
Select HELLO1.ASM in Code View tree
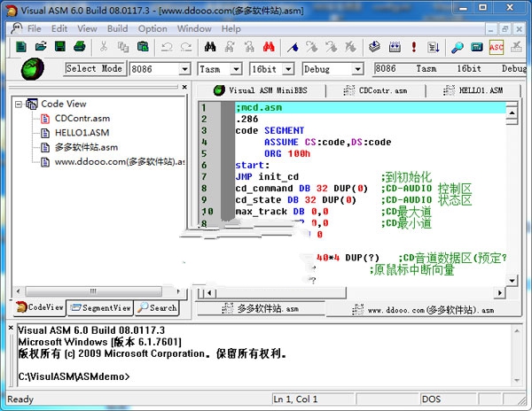coord(82,133)
